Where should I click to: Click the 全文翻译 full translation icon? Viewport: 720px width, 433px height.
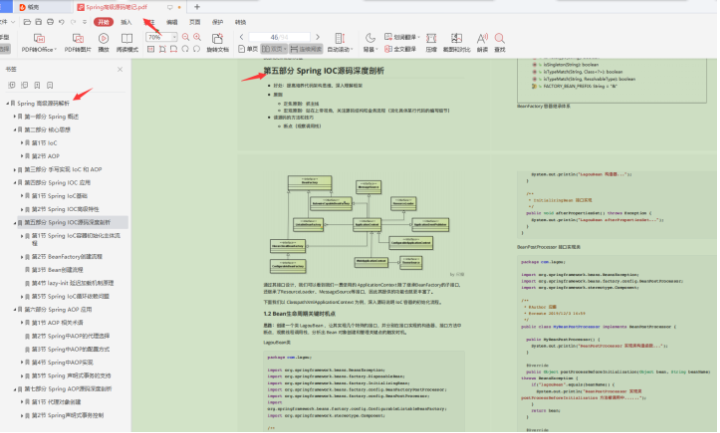pyautogui.click(x=388, y=49)
